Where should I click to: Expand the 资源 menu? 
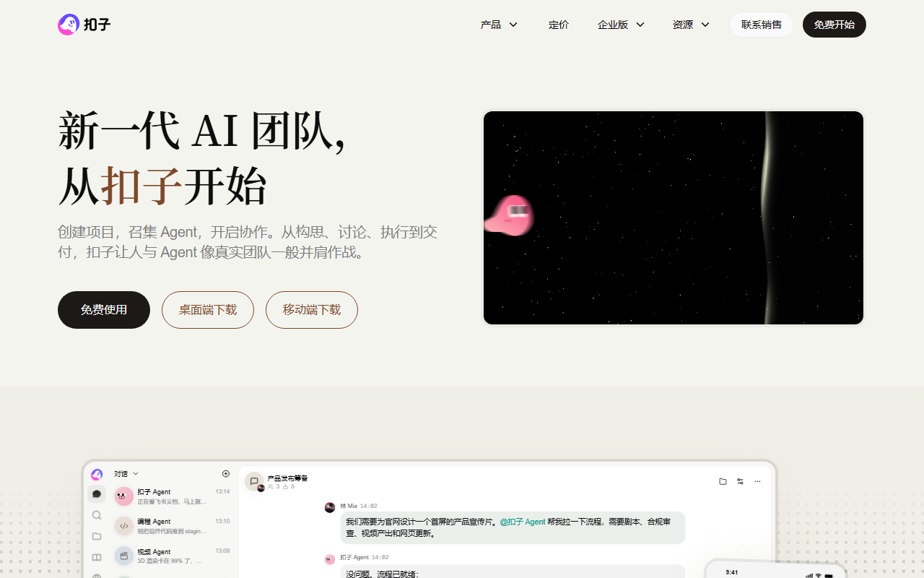coord(691,25)
